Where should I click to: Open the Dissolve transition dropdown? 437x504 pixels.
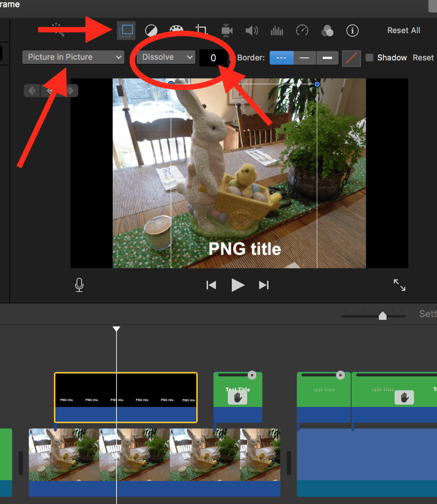tap(166, 57)
